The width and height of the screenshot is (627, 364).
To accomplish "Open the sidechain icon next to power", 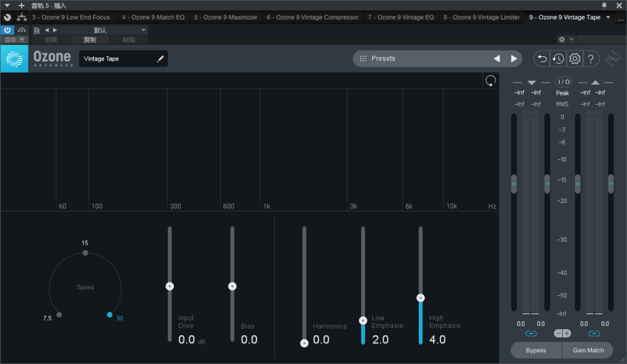I will coord(21,30).
